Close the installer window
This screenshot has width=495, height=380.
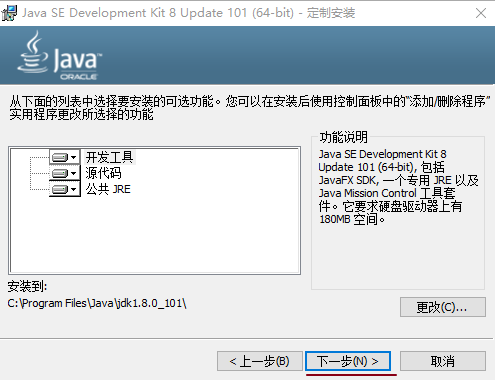(x=481, y=13)
